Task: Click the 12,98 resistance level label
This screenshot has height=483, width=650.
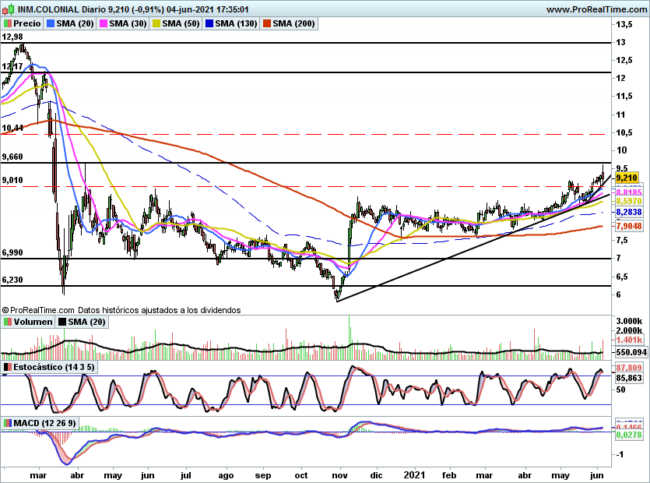Action: coord(13,37)
